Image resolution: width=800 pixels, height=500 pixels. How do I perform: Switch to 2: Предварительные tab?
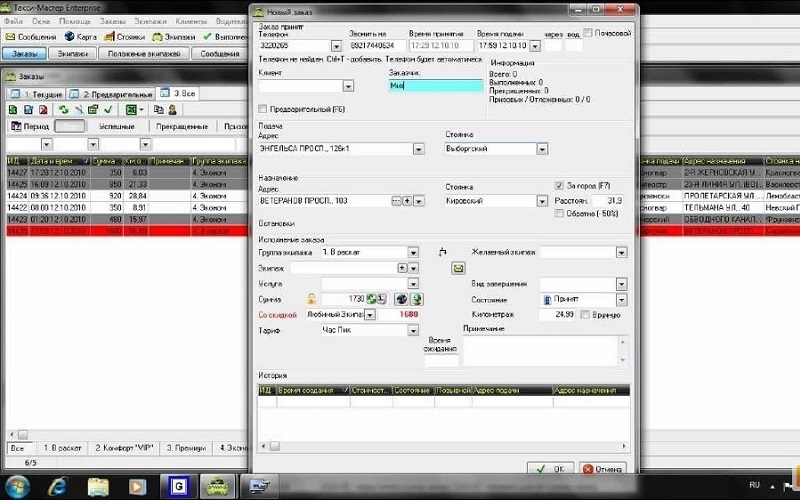(110, 94)
